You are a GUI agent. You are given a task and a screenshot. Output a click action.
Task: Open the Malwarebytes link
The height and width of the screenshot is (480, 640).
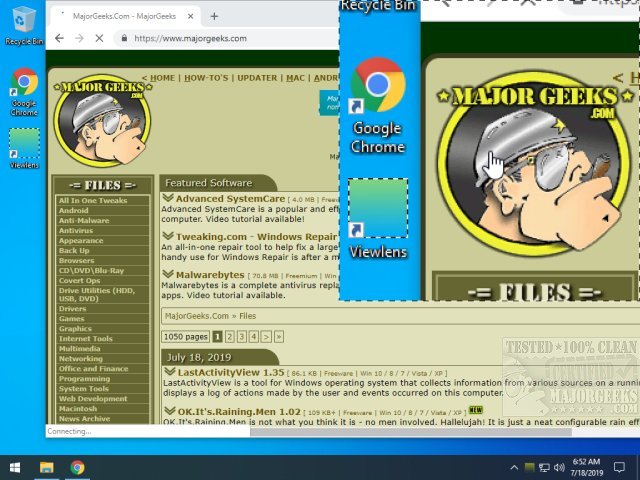210,275
